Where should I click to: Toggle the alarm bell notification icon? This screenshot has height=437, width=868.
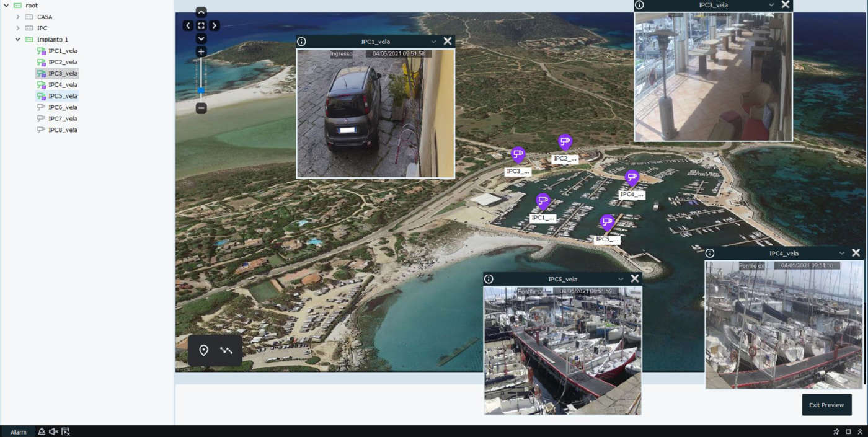(x=42, y=431)
